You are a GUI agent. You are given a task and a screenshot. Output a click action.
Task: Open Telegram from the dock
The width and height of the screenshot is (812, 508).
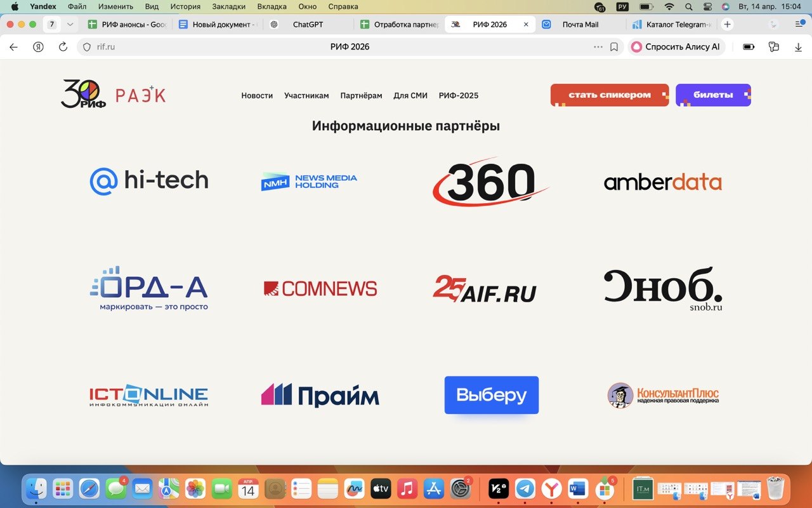point(525,488)
